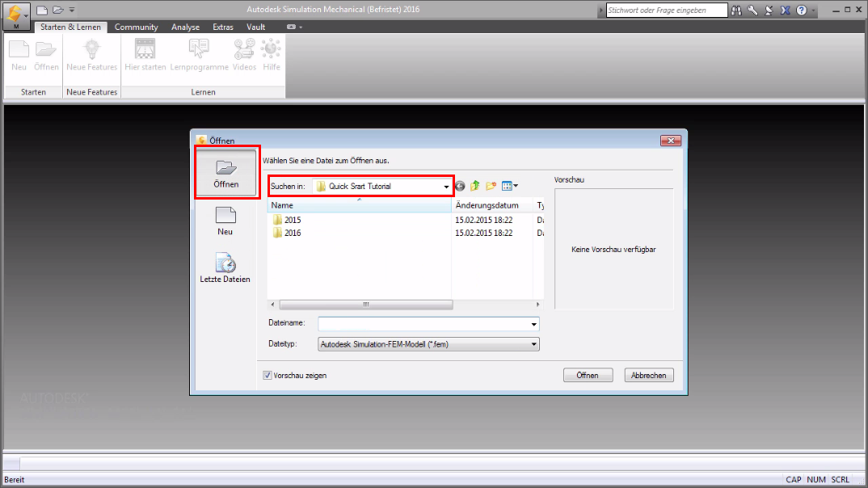868x488 pixels.
Task: Click the Videos ribbon icon
Action: (x=244, y=55)
